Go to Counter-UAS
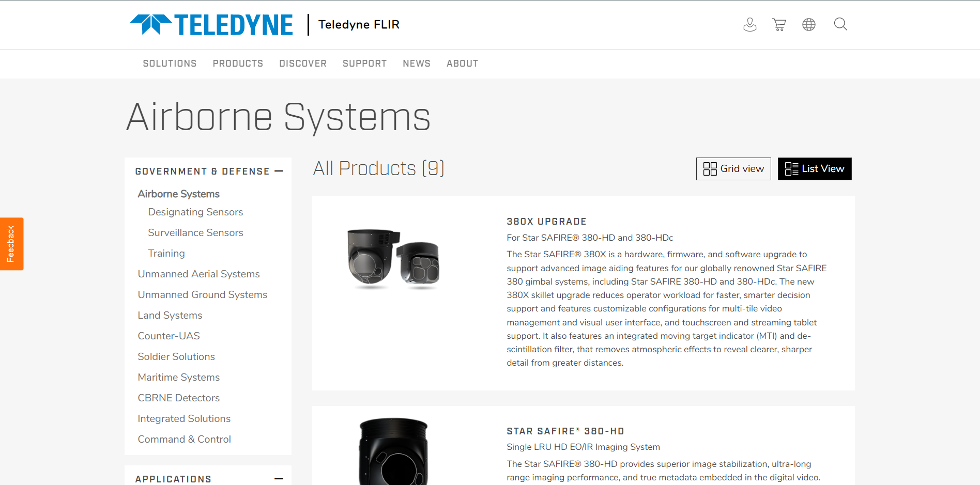This screenshot has height=485, width=980. click(169, 336)
